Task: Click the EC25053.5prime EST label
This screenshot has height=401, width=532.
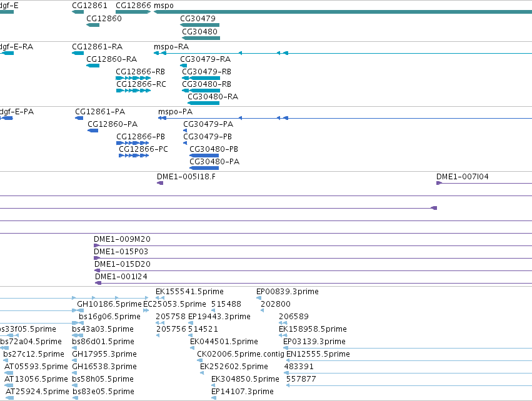Action: tap(175, 304)
